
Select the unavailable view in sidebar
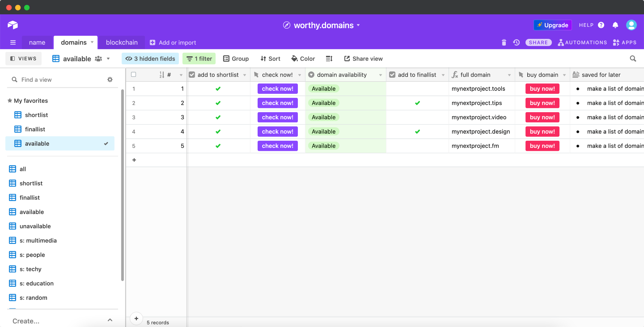(x=35, y=226)
